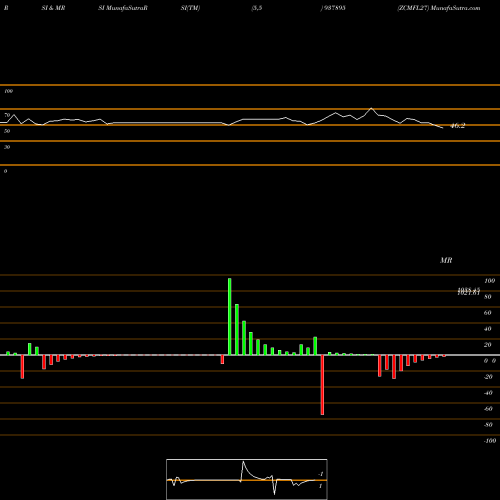
Task: Click the overlapping price value near 1021.81
Action: pyautogui.click(x=469, y=292)
